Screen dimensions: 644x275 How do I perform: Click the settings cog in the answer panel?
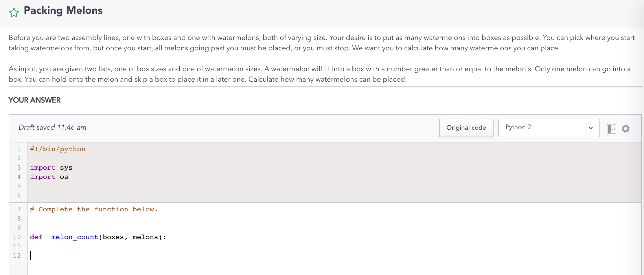(x=626, y=128)
